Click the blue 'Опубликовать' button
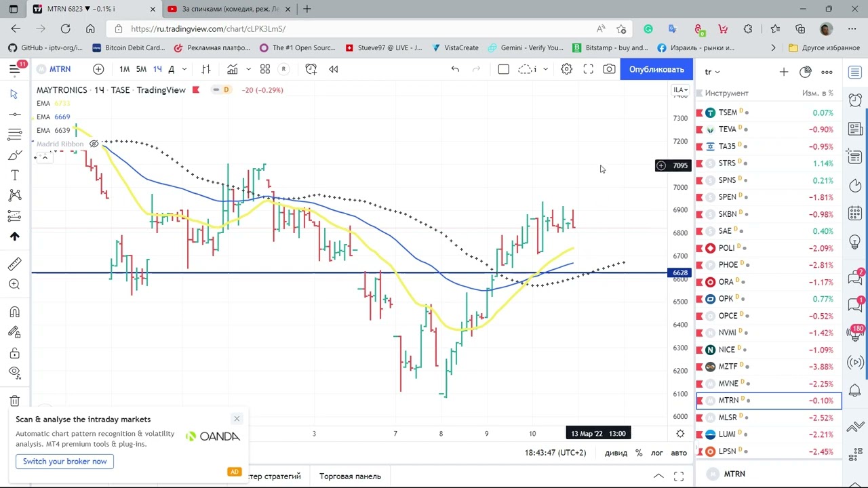 [x=656, y=69]
